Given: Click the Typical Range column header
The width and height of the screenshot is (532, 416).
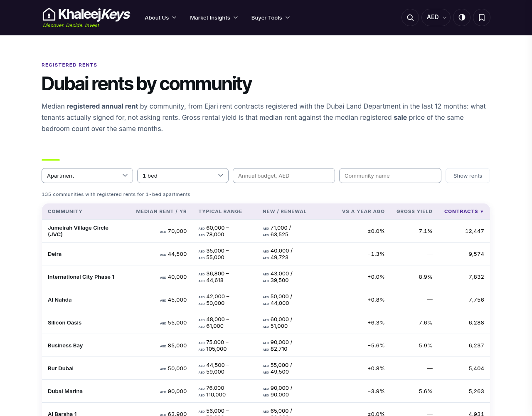Looking at the screenshot, I should tap(220, 211).
